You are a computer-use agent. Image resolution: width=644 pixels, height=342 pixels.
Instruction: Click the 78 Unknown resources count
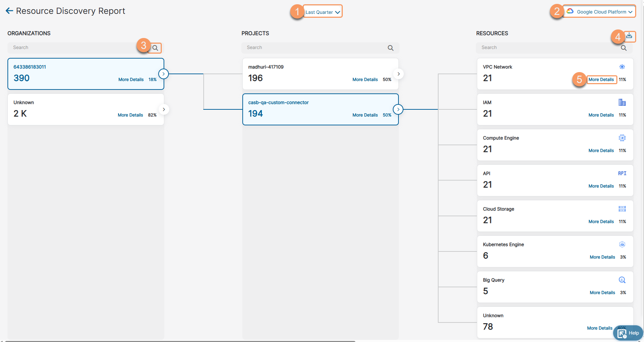488,327
